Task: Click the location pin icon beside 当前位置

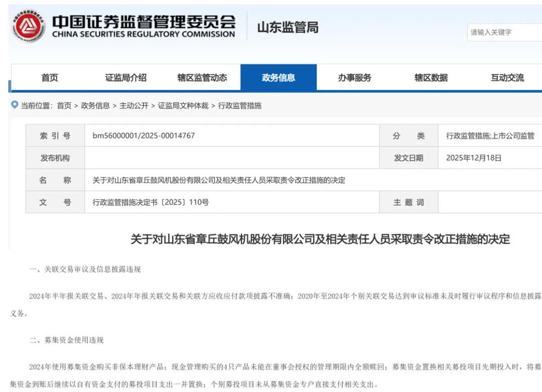Action: click(15, 104)
